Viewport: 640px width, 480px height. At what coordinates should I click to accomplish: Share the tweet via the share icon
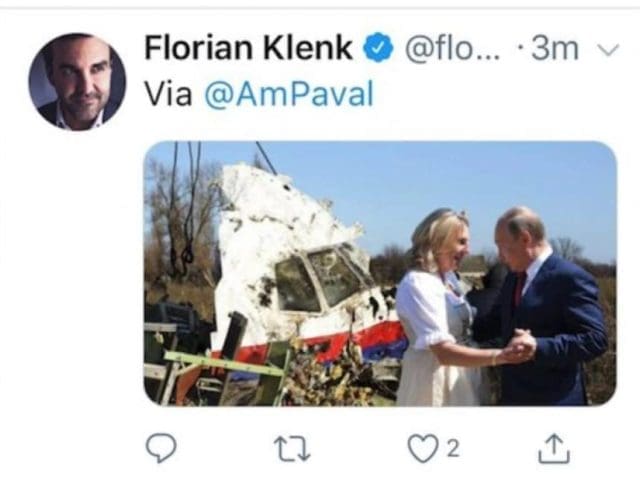pyautogui.click(x=553, y=449)
